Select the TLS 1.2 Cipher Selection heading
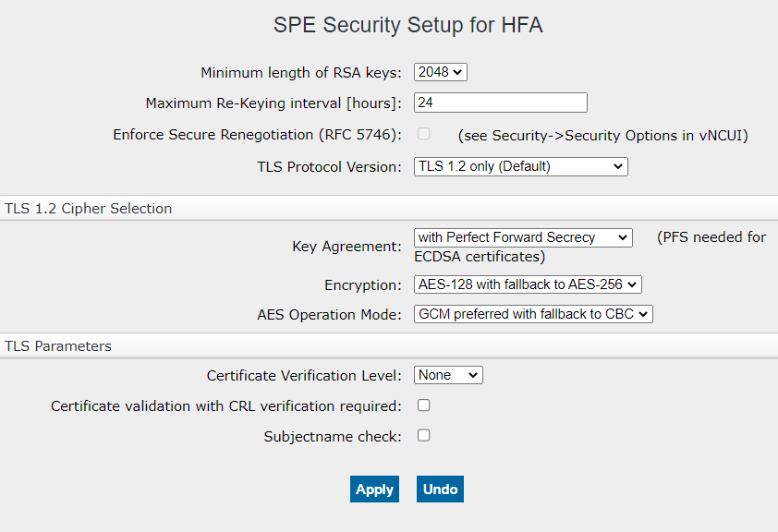 pos(89,209)
